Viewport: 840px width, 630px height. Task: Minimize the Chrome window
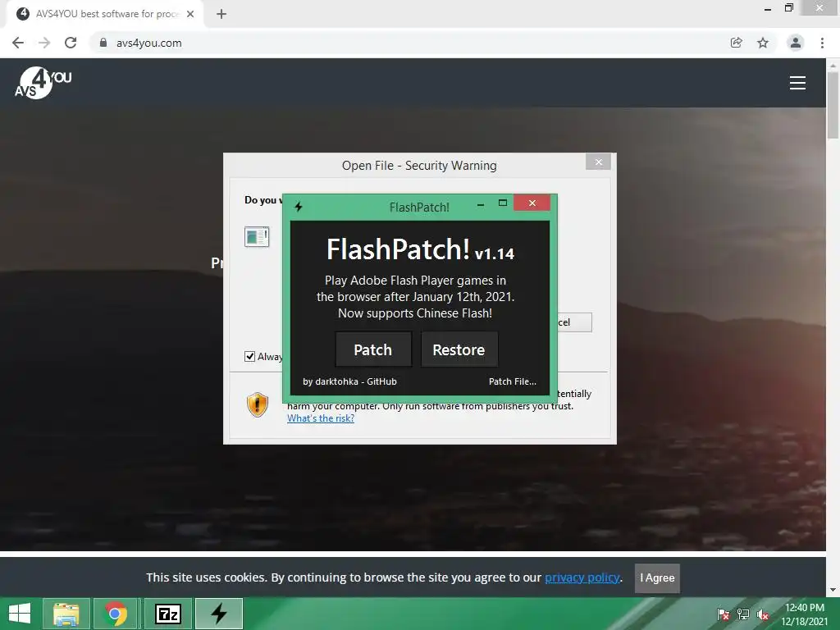(x=768, y=8)
